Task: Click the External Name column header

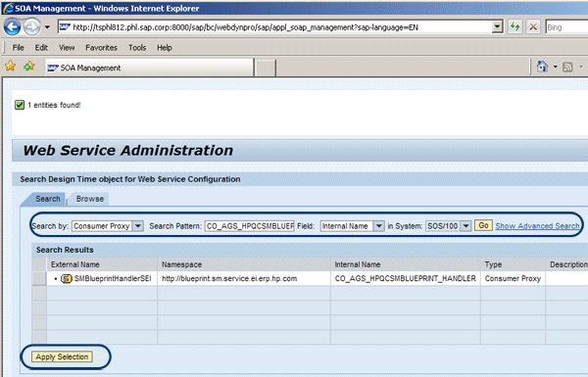Action: (102, 264)
